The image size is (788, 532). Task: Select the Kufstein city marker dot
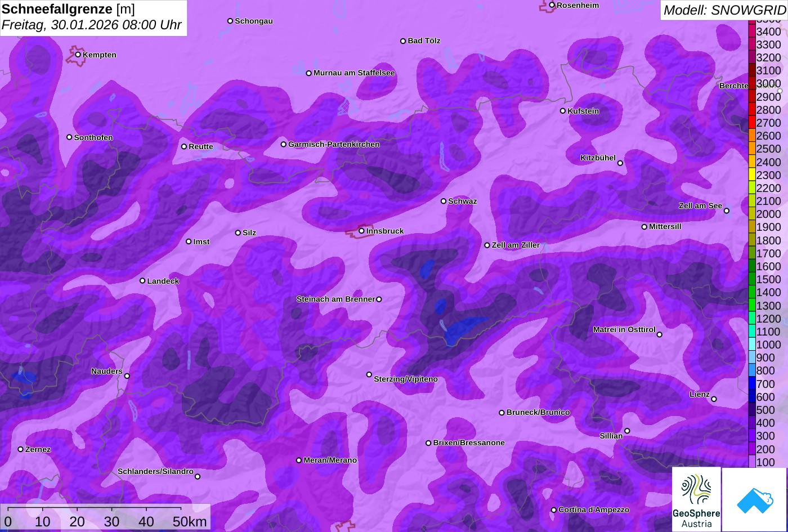563,111
